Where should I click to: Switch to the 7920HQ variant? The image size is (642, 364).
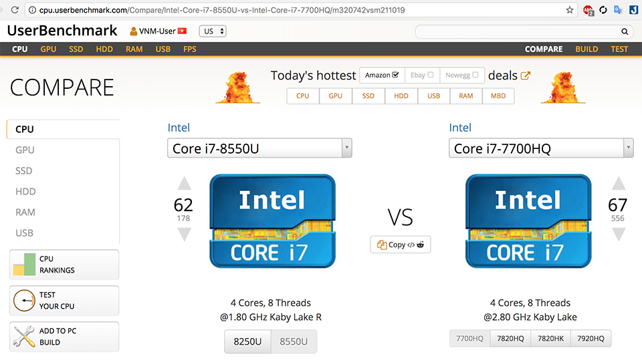click(591, 339)
